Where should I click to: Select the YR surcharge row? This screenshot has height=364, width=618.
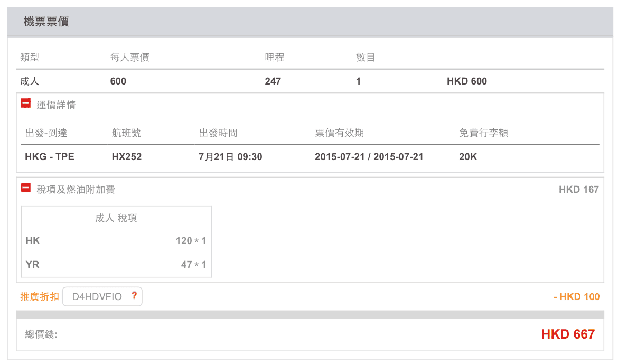coord(116,264)
